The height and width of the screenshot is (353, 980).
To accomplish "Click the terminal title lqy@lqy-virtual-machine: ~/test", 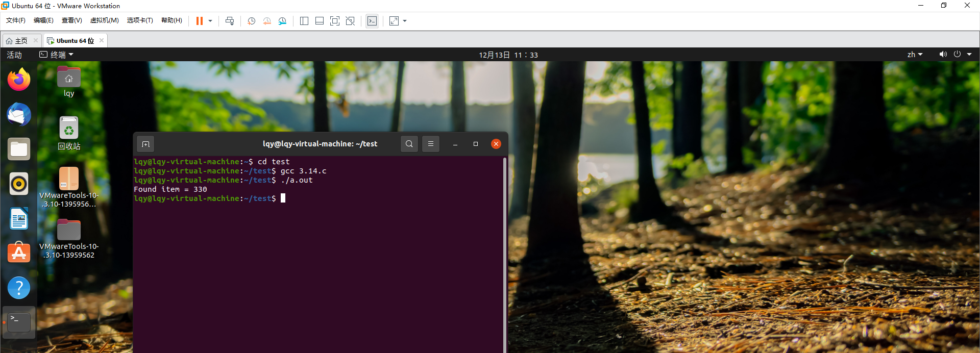I will [320, 144].
